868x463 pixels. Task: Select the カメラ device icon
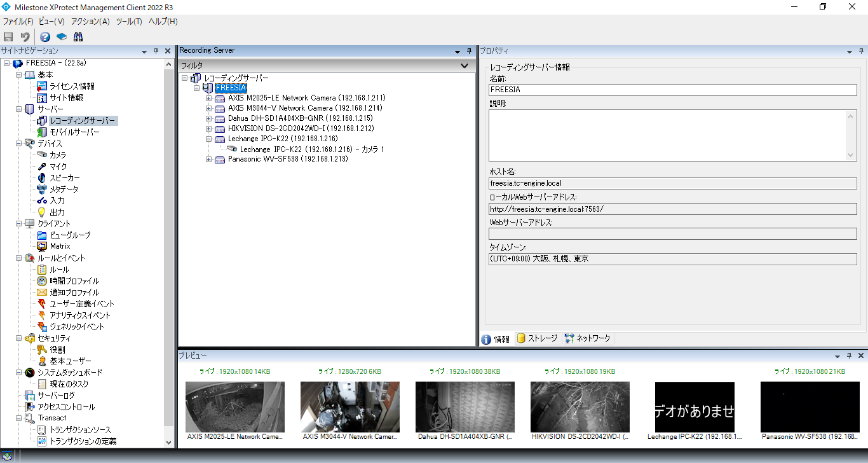42,155
